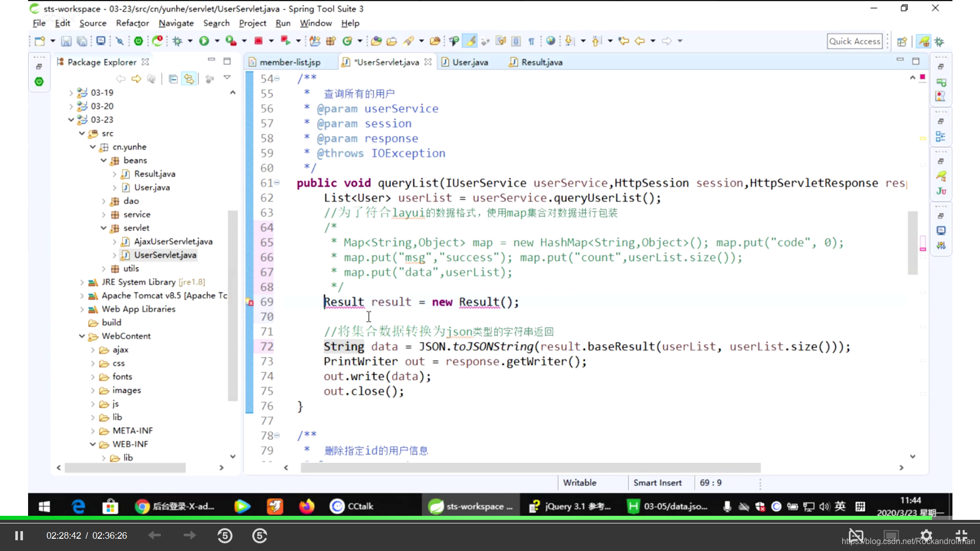Click the Back navigation arrow in toolbar
The height and width of the screenshot is (551, 980).
click(x=640, y=41)
